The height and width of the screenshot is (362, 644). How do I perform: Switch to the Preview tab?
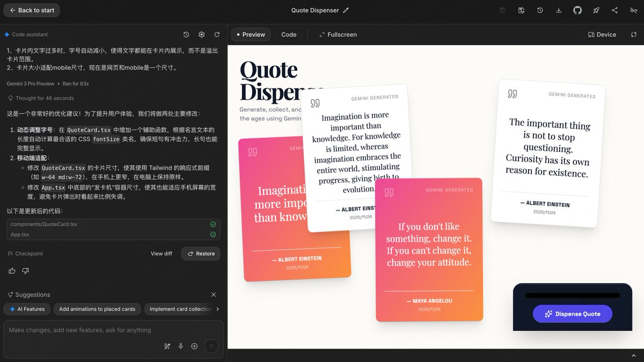251,34
